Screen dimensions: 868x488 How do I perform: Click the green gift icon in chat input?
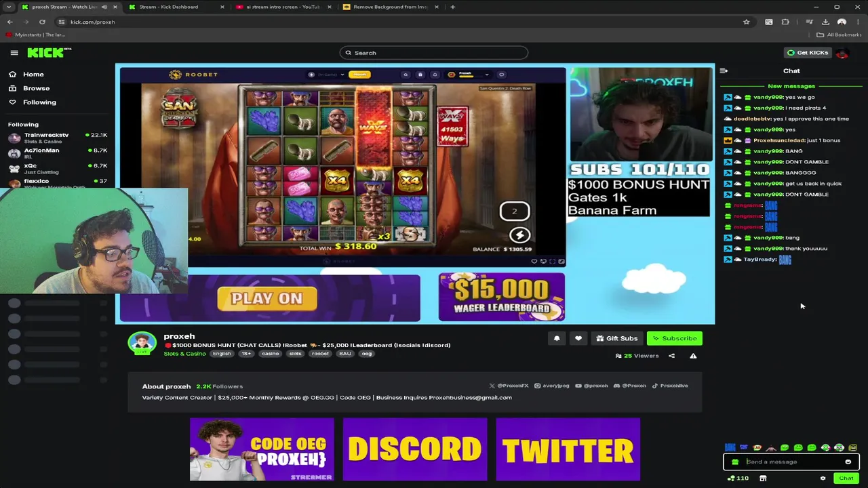pos(735,462)
